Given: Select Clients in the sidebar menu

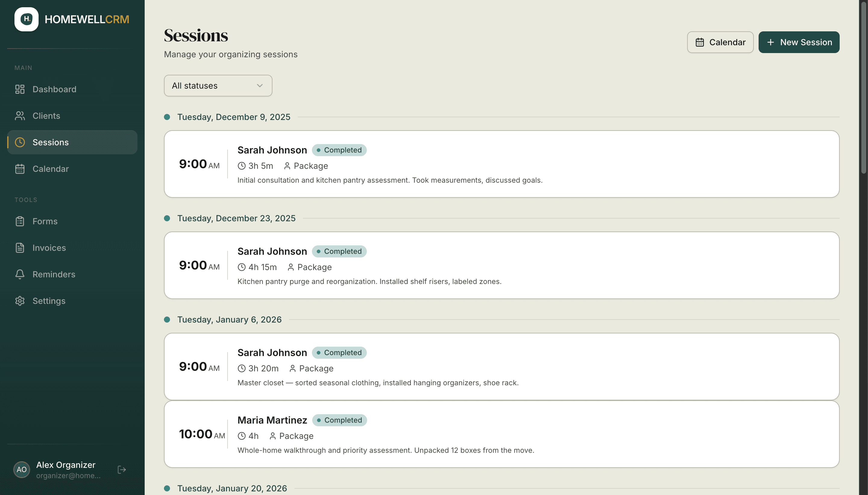Looking at the screenshot, I should [x=46, y=115].
